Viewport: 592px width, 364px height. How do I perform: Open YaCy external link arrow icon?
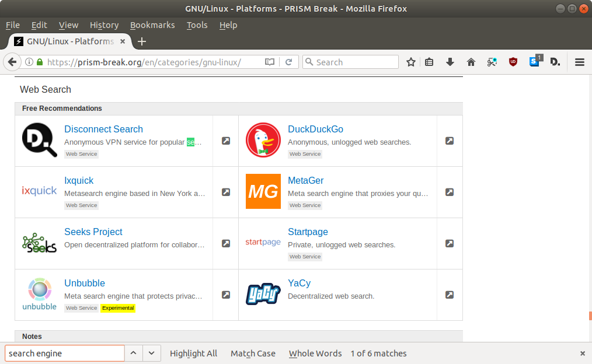pyautogui.click(x=450, y=295)
